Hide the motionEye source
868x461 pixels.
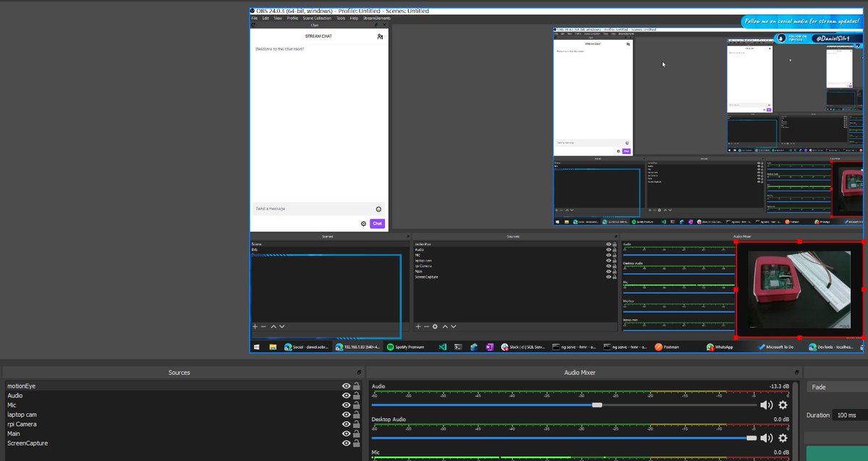click(x=346, y=386)
